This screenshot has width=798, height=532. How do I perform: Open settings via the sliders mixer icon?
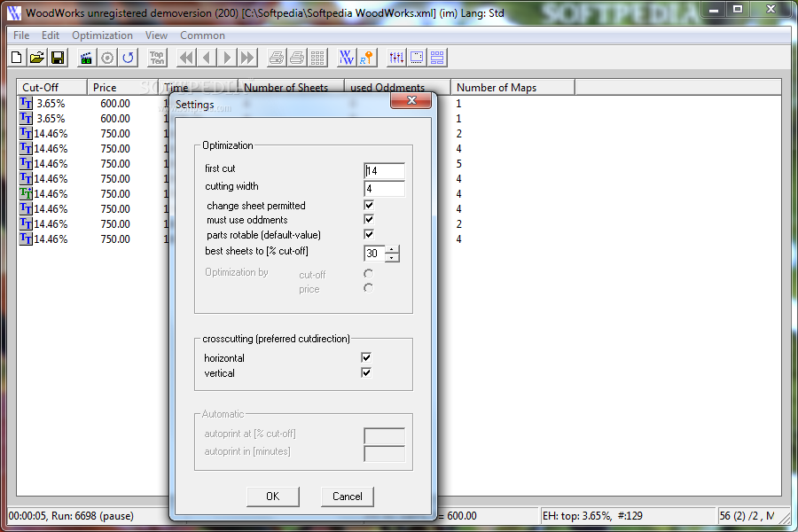pyautogui.click(x=396, y=58)
